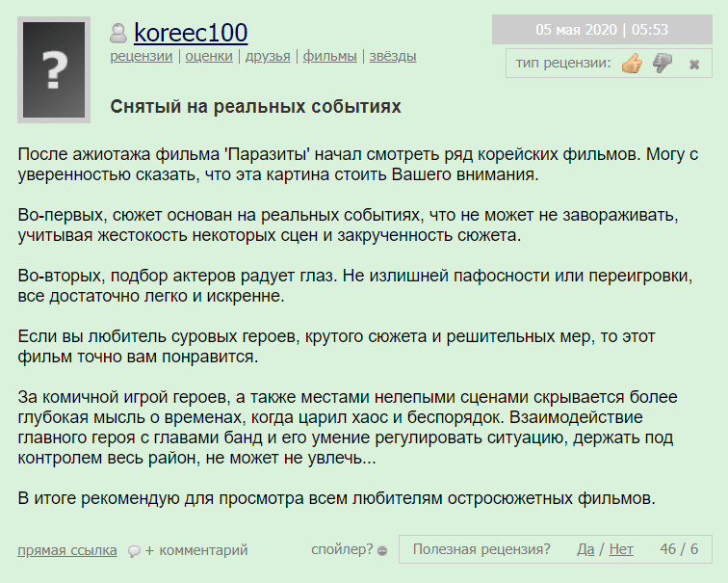
Task: Mark review type as positive thumbs-up
Action: click(632, 63)
